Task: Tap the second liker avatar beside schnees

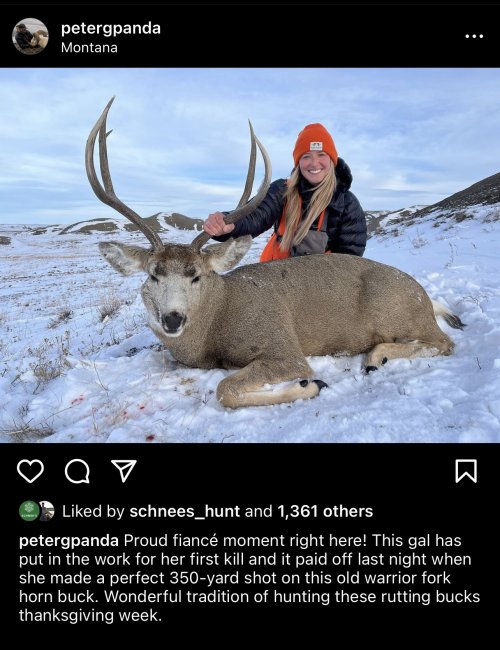Action: 46,511
